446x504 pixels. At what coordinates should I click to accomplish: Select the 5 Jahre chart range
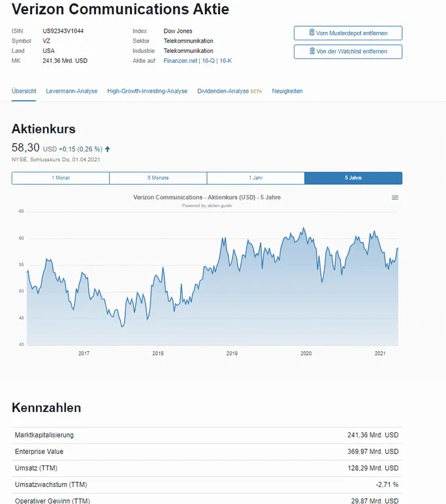tap(353, 178)
